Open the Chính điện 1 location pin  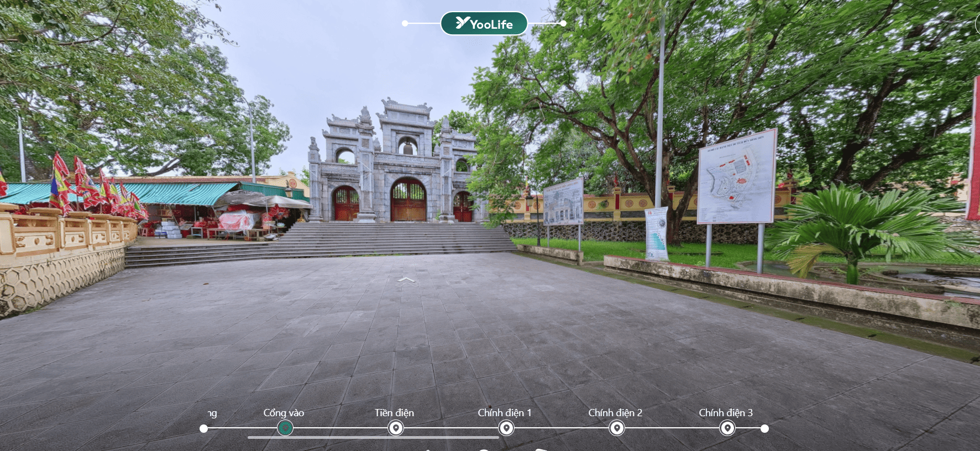point(506,428)
